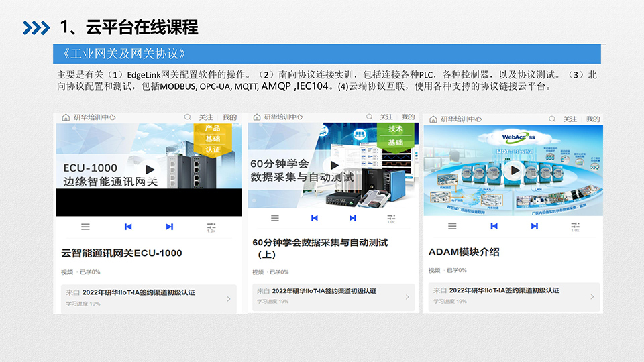Play the ECU-1000 gateway video

click(x=150, y=170)
